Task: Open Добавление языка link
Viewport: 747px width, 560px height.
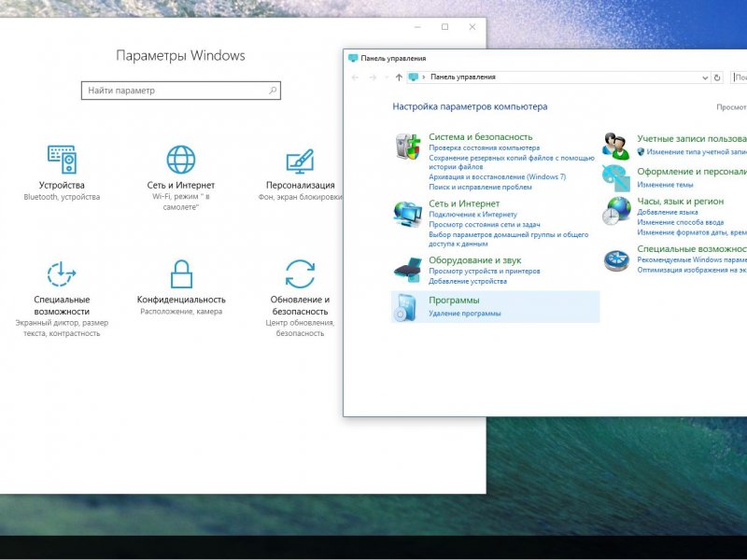Action: (x=668, y=213)
